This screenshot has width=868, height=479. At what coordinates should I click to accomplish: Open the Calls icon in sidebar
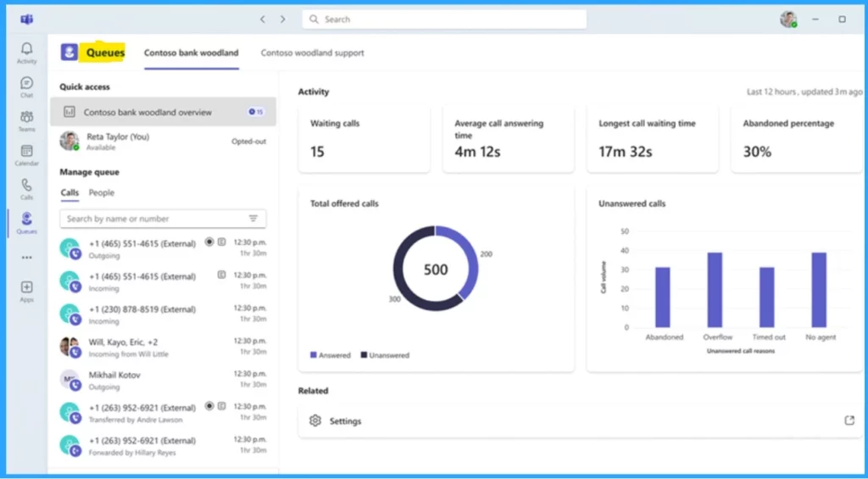[x=26, y=189]
